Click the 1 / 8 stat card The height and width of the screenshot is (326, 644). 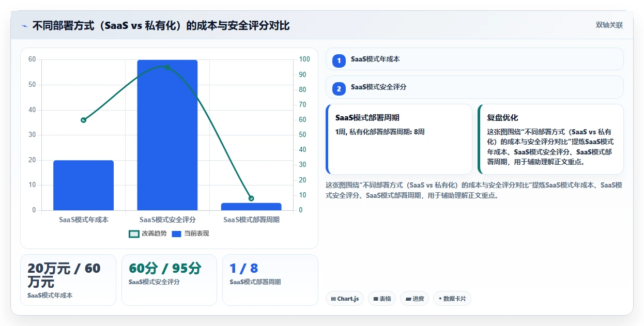point(270,280)
